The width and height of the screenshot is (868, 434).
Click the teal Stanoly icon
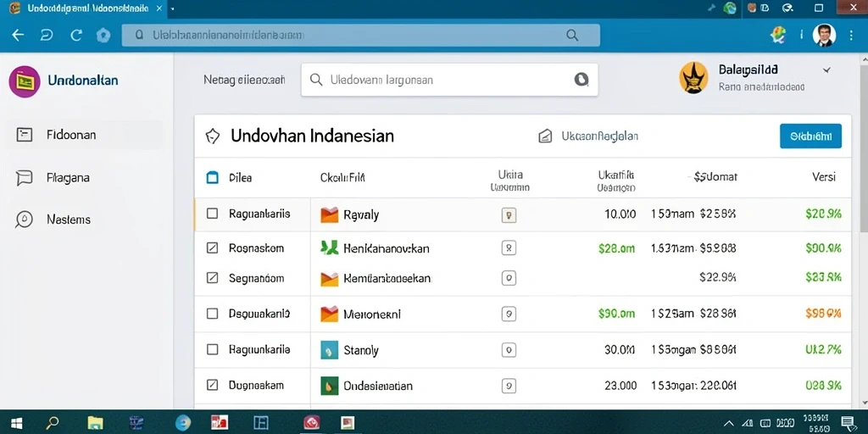[x=330, y=350]
